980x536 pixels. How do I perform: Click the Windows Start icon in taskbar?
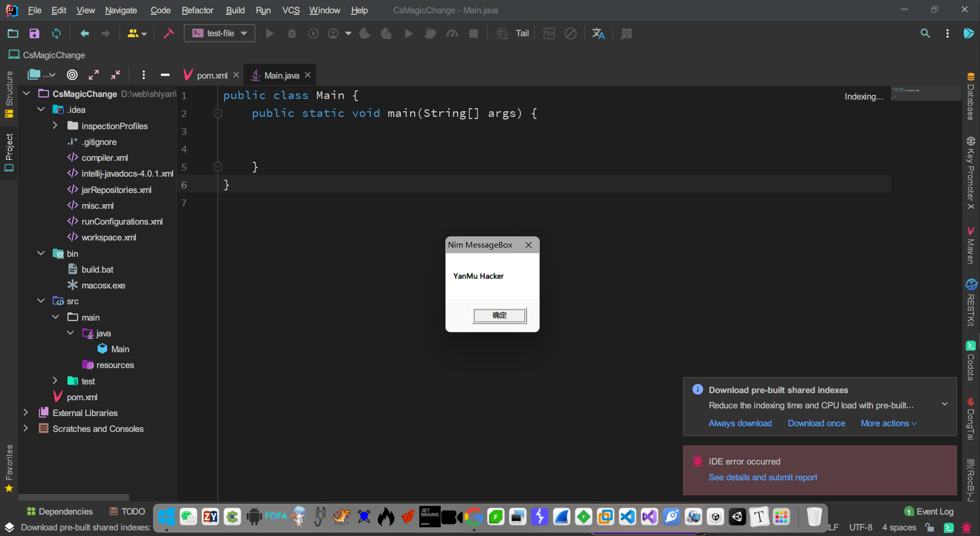(166, 517)
